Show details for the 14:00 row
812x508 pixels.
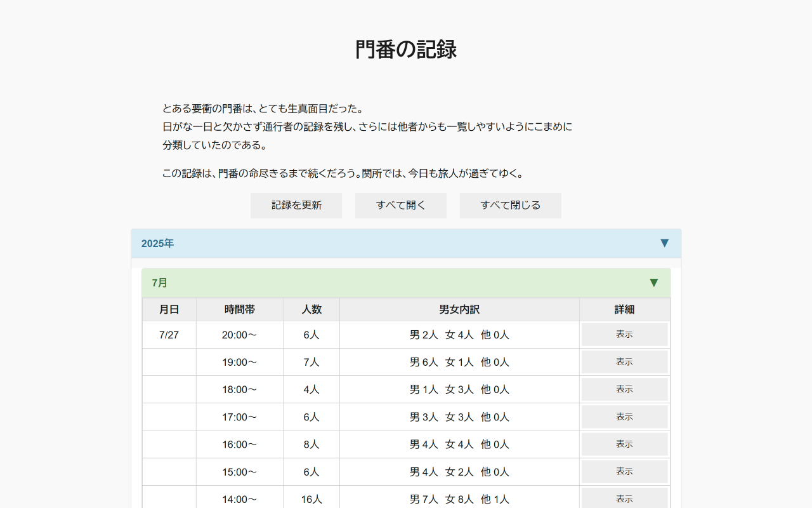pos(625,499)
